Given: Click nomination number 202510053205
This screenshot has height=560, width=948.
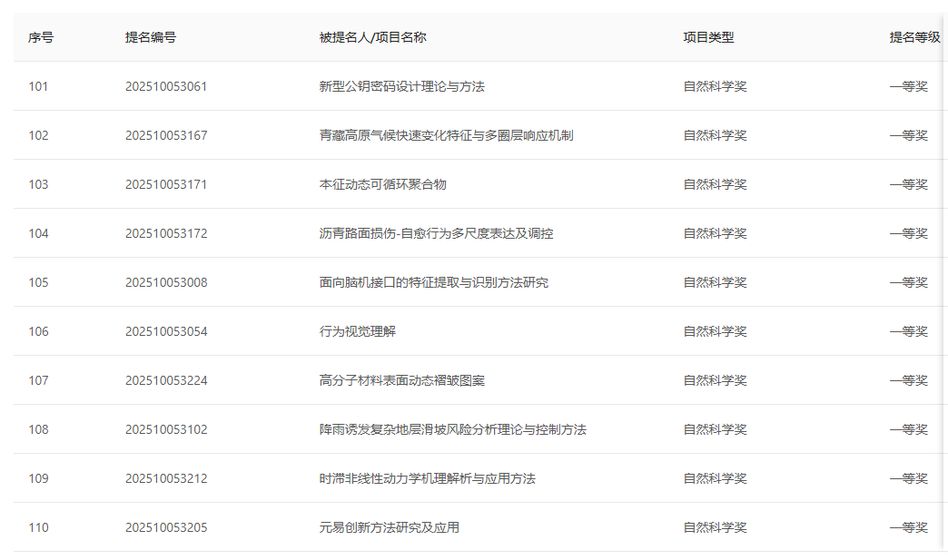Looking at the screenshot, I should (x=166, y=527).
